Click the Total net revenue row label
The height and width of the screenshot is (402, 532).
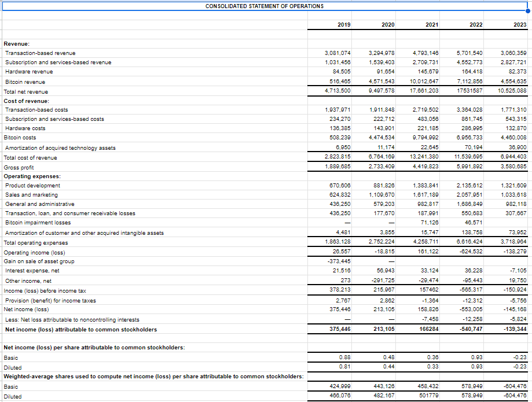pos(25,91)
